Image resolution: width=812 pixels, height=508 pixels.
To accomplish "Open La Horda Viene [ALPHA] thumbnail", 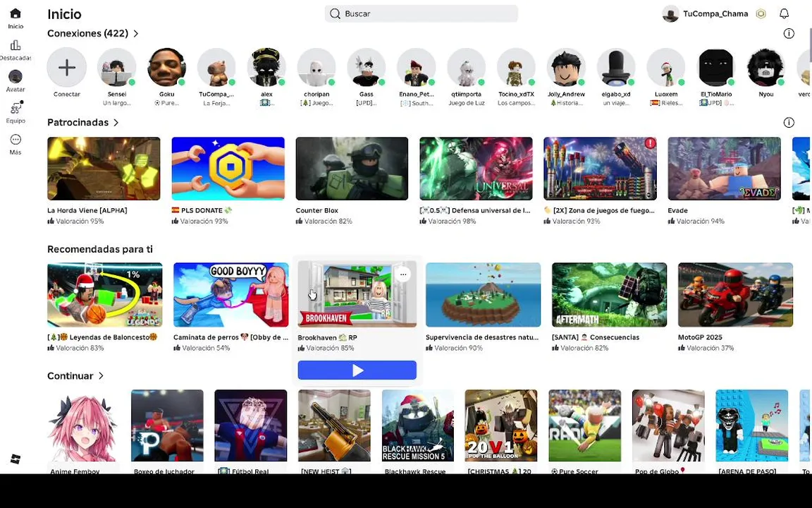I will pos(104,169).
